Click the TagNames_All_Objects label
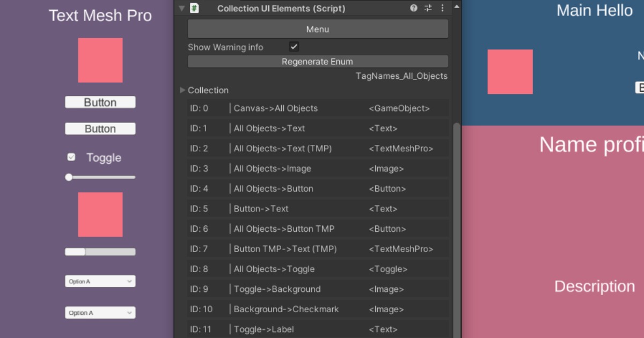Image resolution: width=644 pixels, height=338 pixels. click(401, 76)
